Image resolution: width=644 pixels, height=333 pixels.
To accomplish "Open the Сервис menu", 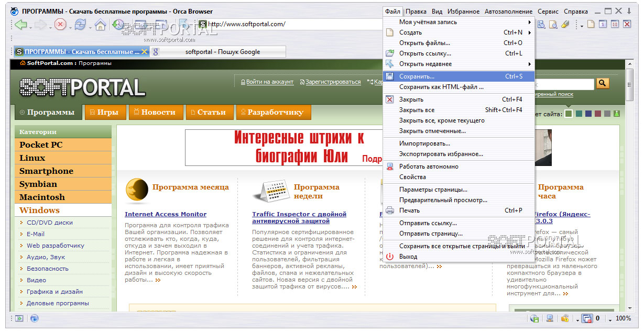I will pyautogui.click(x=548, y=12).
